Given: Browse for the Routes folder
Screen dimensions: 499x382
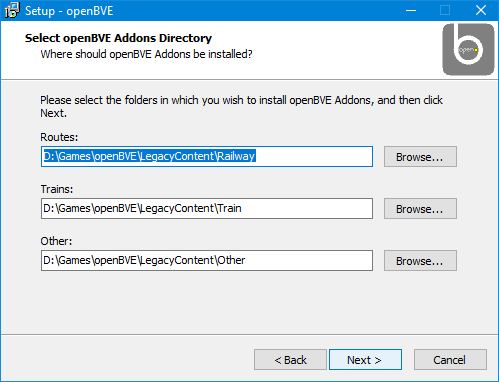Looking at the screenshot, I should click(420, 157).
